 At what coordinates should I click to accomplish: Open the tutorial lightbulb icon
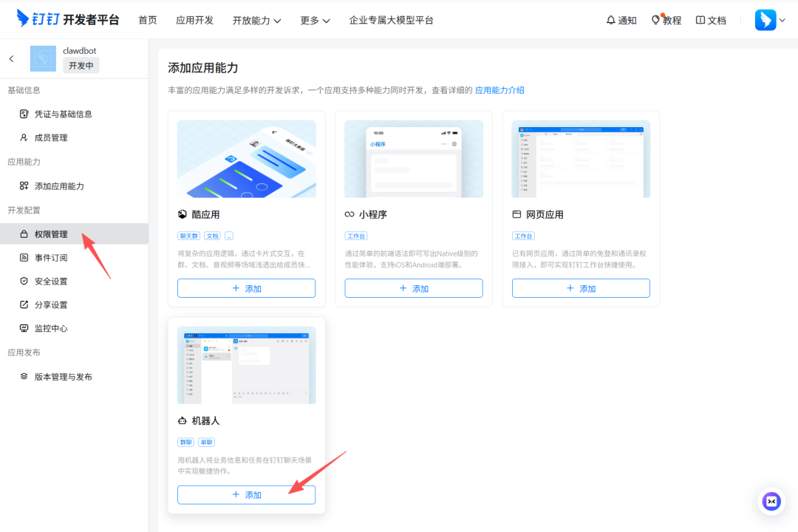point(655,20)
